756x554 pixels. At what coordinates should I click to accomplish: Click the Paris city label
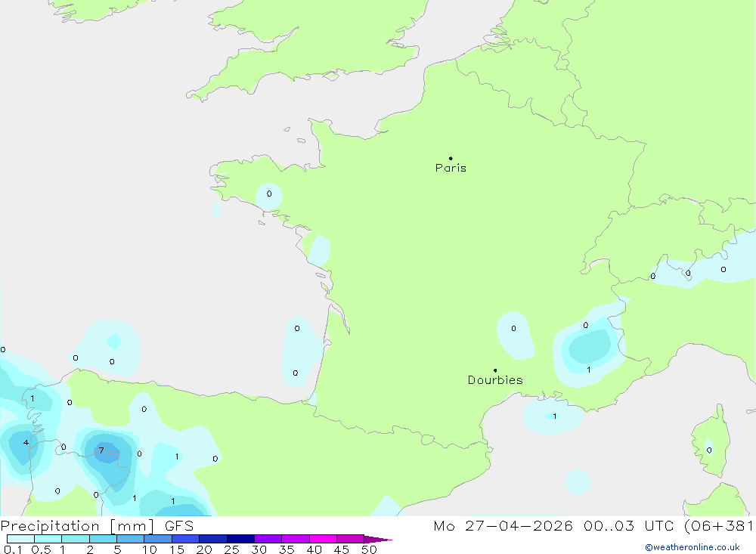pyautogui.click(x=451, y=168)
